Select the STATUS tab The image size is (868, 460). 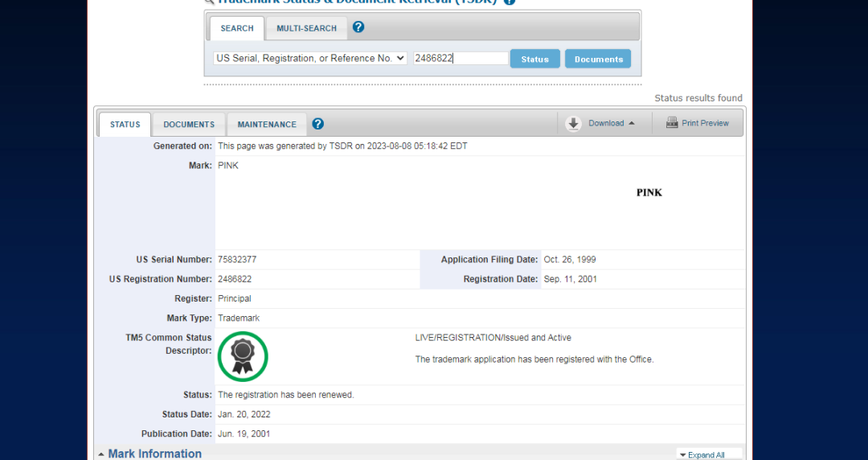click(x=125, y=124)
